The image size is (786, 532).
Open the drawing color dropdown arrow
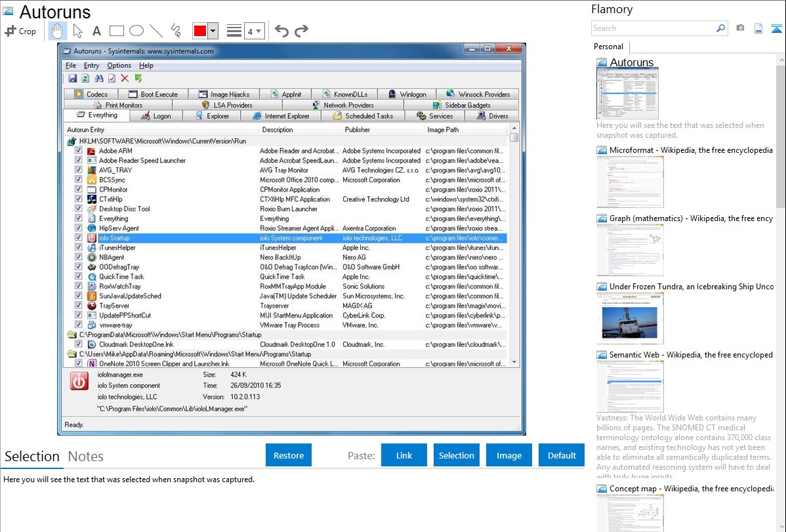coord(213,31)
